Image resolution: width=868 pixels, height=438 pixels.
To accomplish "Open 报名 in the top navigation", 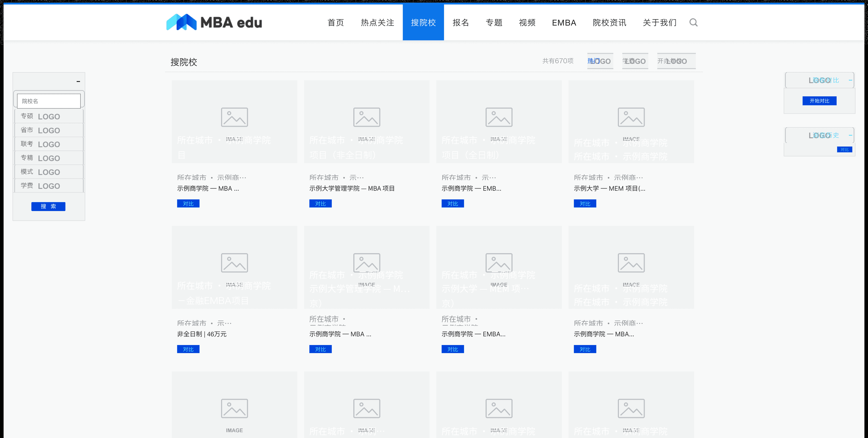I will tap(461, 23).
